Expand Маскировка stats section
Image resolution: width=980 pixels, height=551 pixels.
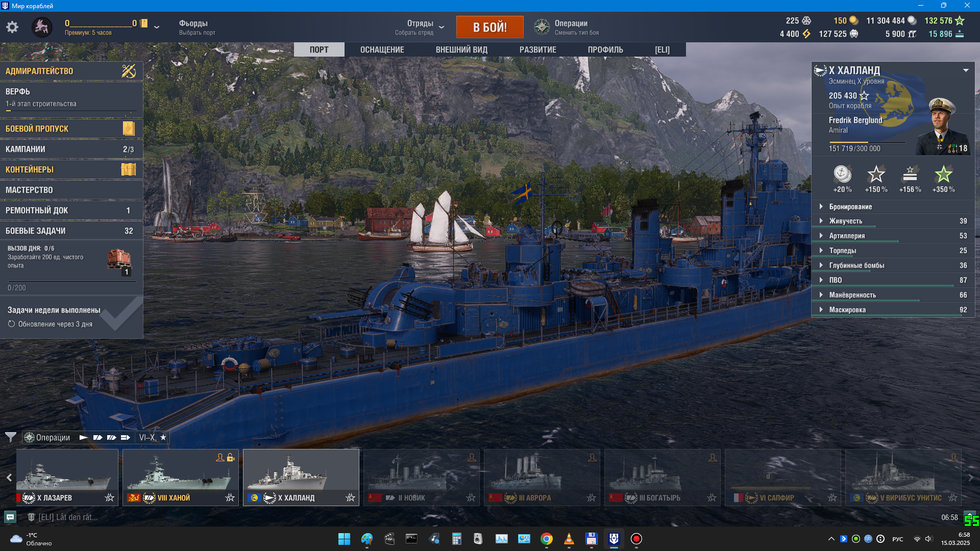pyautogui.click(x=893, y=310)
